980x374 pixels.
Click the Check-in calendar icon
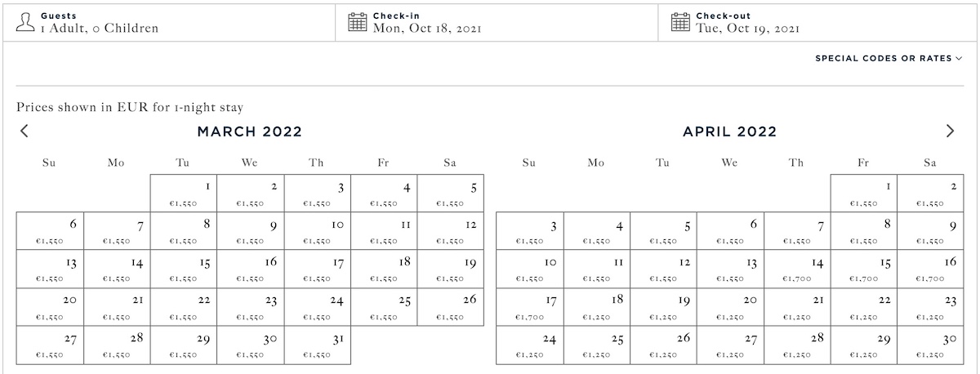(x=358, y=21)
